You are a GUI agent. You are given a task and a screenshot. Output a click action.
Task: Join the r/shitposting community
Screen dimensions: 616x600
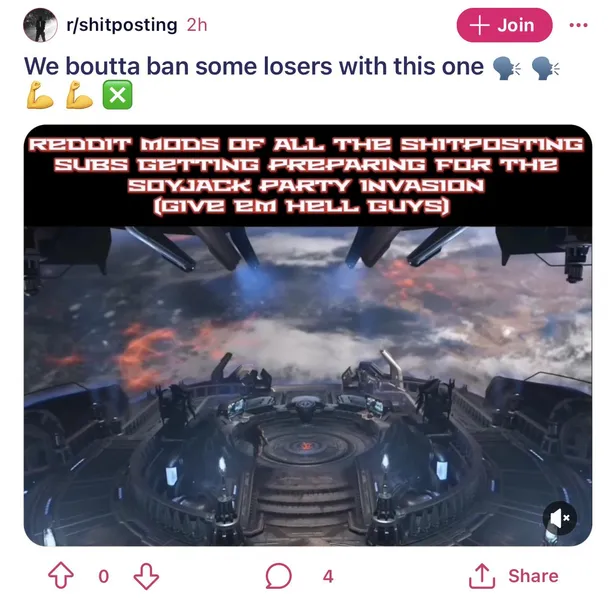(504, 25)
